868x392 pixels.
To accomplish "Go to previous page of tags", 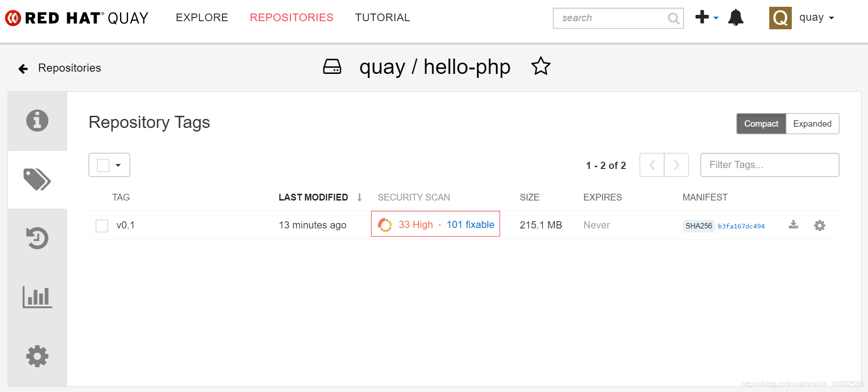I will coord(652,165).
